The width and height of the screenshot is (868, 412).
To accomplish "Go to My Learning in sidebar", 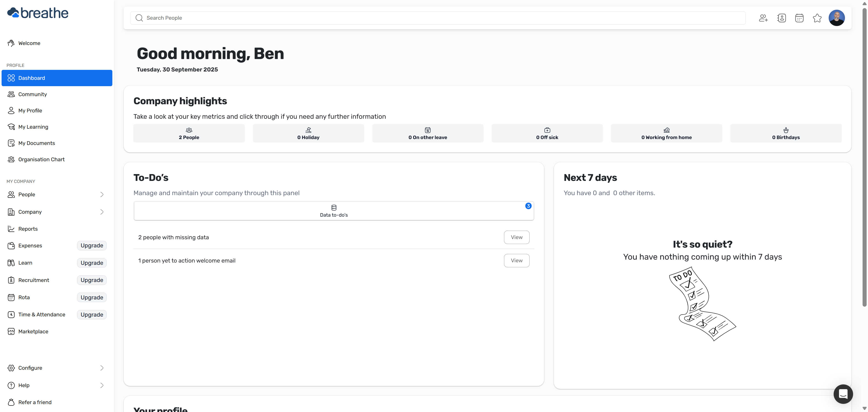I will click(x=33, y=127).
